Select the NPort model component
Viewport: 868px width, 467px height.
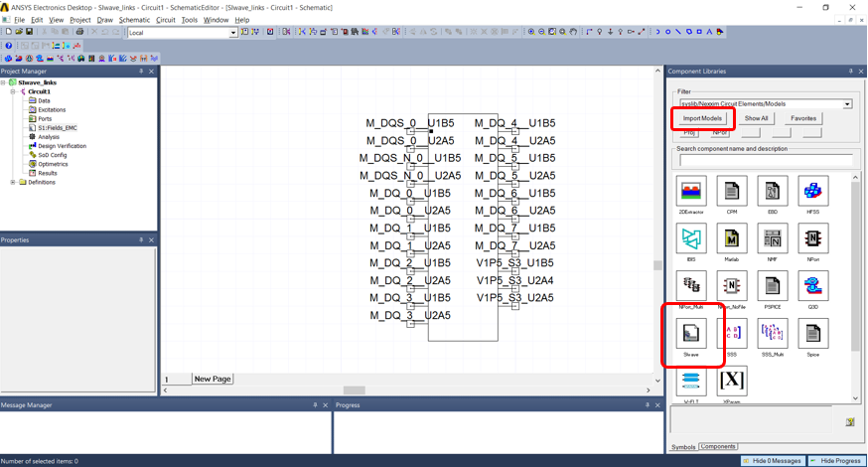(x=812, y=238)
